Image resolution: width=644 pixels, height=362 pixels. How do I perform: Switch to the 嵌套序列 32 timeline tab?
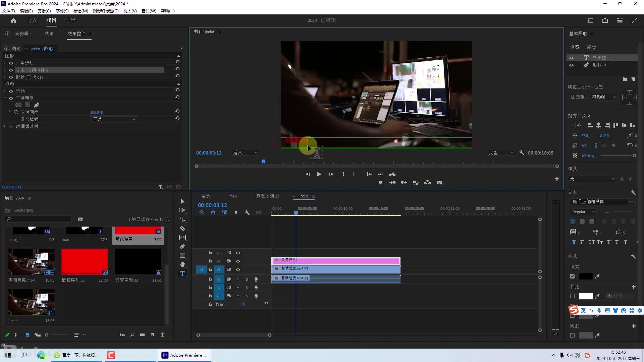pos(268,196)
